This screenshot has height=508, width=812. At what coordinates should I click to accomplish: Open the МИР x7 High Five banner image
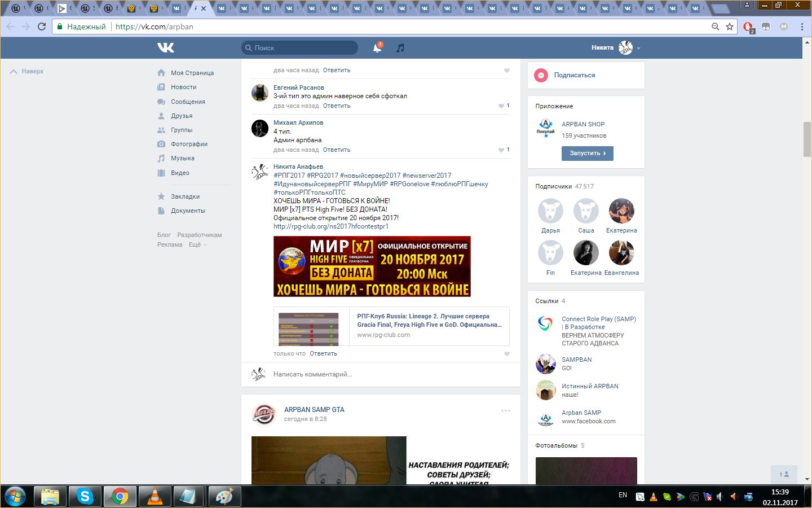tap(372, 266)
